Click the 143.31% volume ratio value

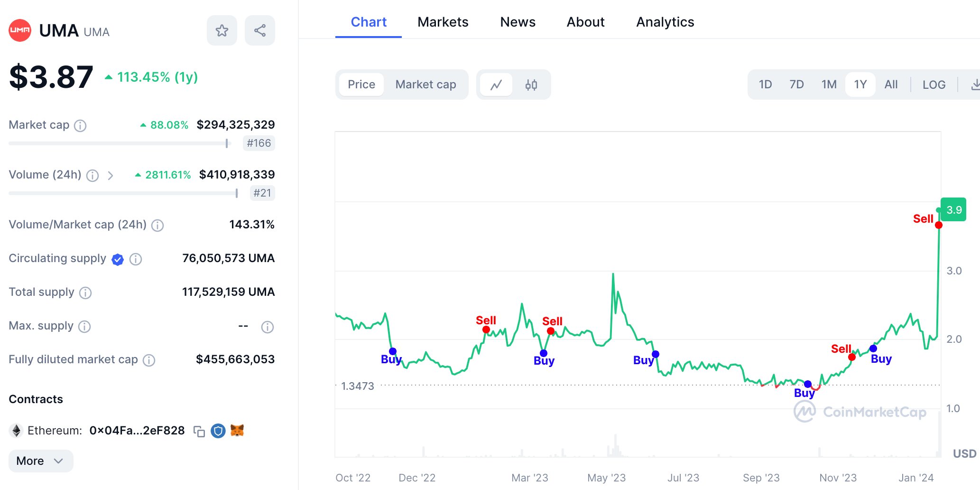point(252,225)
